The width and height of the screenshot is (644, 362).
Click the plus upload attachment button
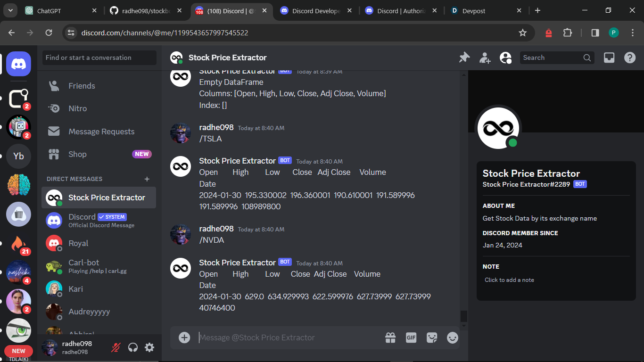pyautogui.click(x=184, y=337)
